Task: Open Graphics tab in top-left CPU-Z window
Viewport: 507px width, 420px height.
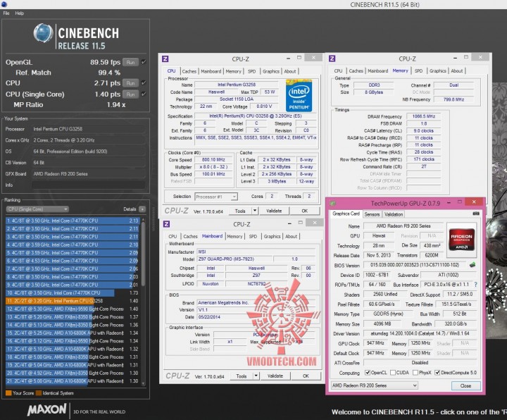Action: point(271,71)
